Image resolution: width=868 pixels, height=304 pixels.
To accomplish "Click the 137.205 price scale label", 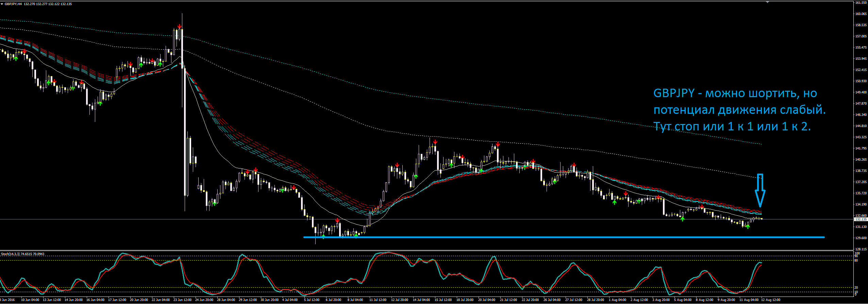I will (x=861, y=182).
